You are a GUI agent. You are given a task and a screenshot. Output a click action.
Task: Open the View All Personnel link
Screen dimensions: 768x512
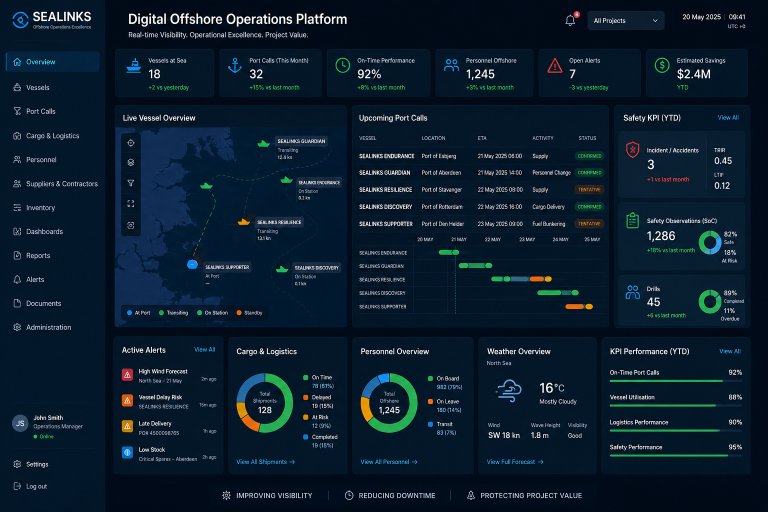tap(389, 462)
